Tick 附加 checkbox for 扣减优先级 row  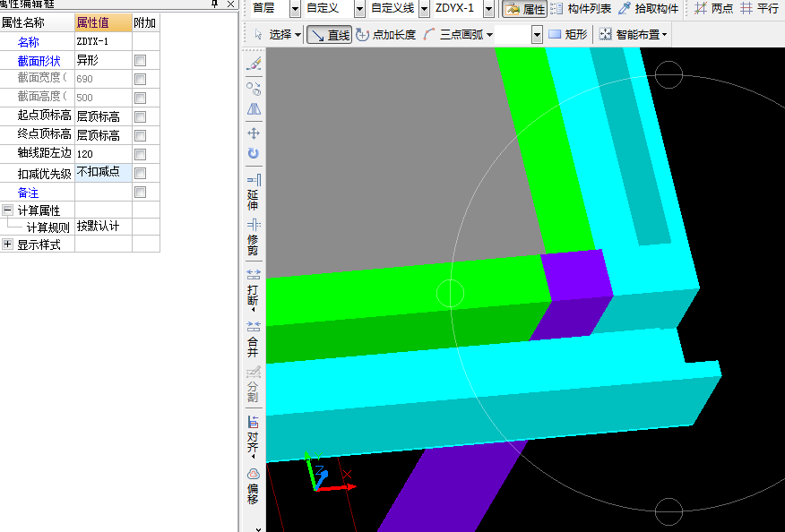140,173
